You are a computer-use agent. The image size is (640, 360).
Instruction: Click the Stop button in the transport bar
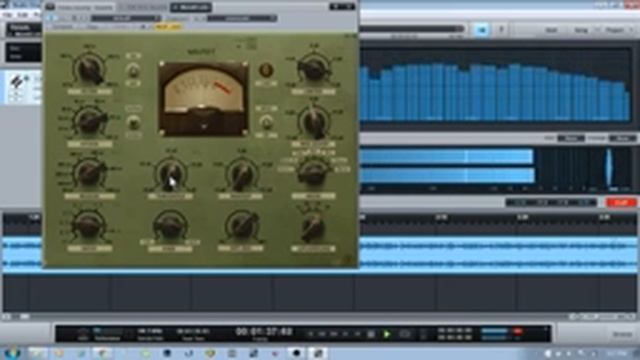click(371, 334)
